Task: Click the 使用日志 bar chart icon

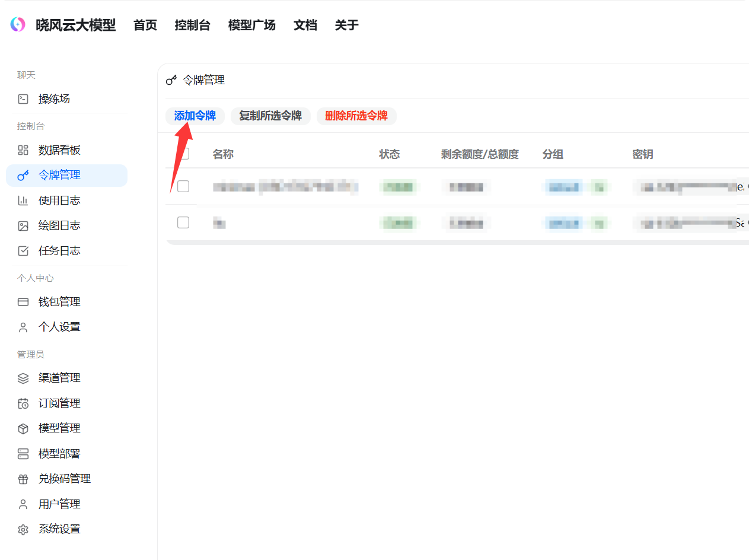Action: (x=23, y=201)
